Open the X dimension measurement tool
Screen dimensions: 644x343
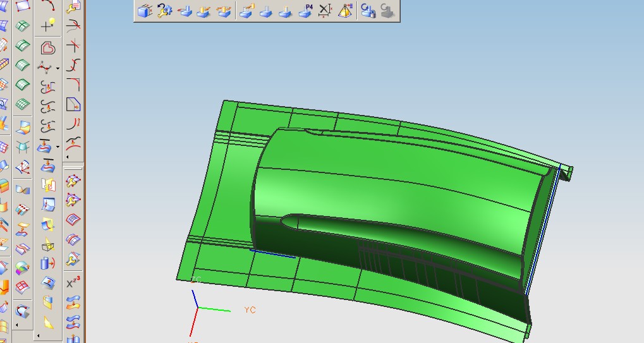point(325,10)
